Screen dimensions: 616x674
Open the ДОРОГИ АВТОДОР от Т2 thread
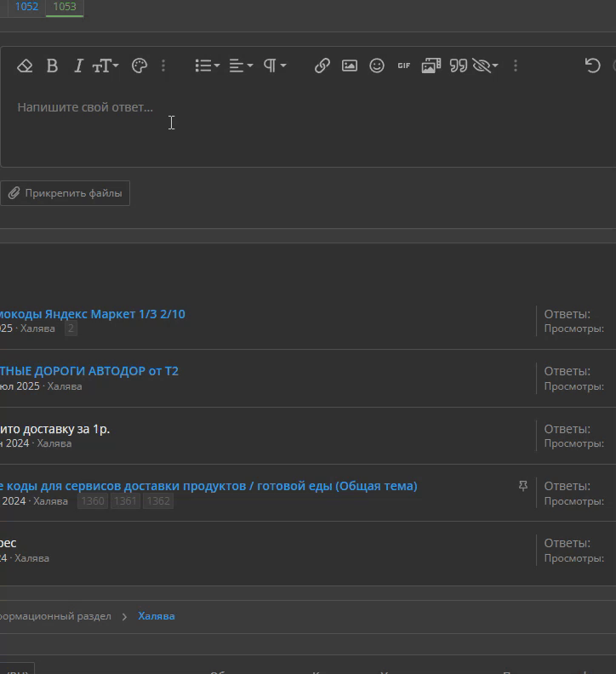[x=89, y=371]
